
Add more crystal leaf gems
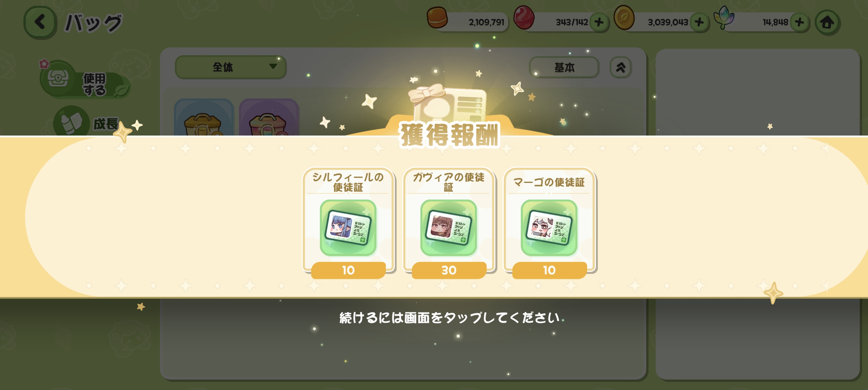click(799, 22)
